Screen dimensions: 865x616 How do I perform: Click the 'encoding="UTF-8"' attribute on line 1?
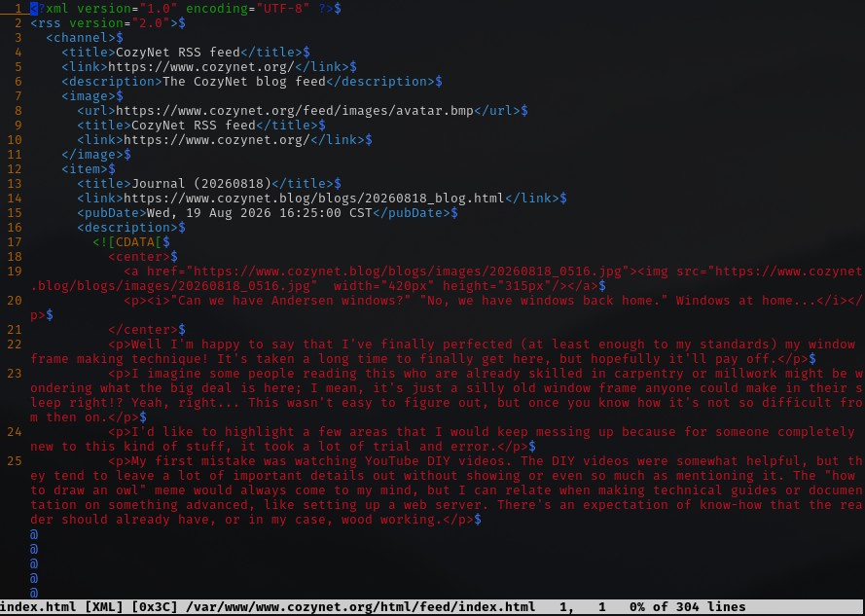tap(248, 9)
